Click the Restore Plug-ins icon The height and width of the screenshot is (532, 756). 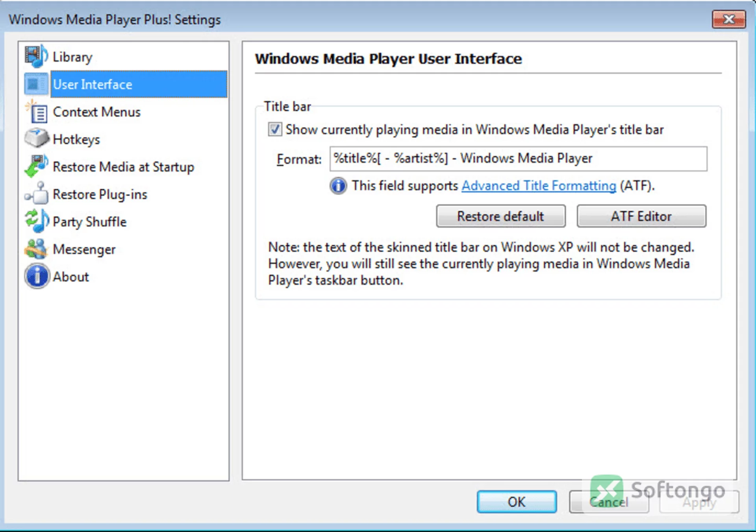point(36,194)
